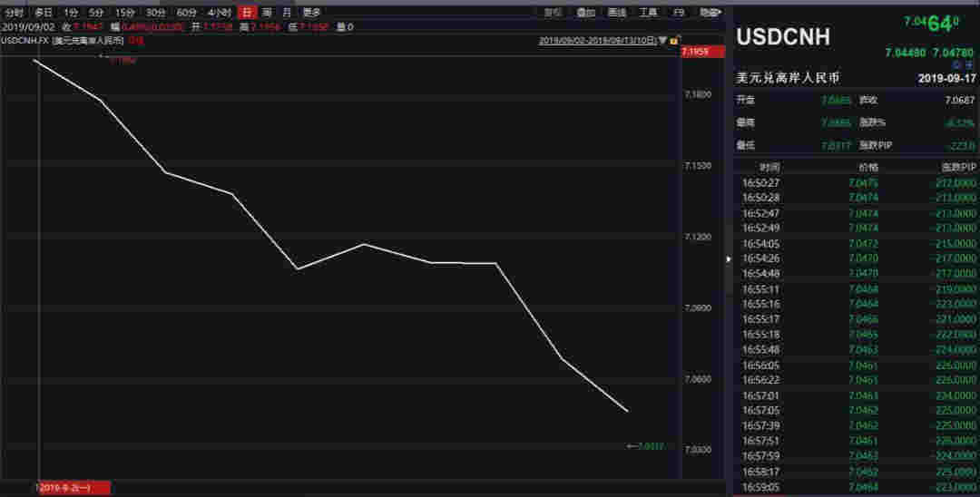The height and width of the screenshot is (497, 980).
Task: Select the 60分 timeframe
Action: (x=187, y=13)
